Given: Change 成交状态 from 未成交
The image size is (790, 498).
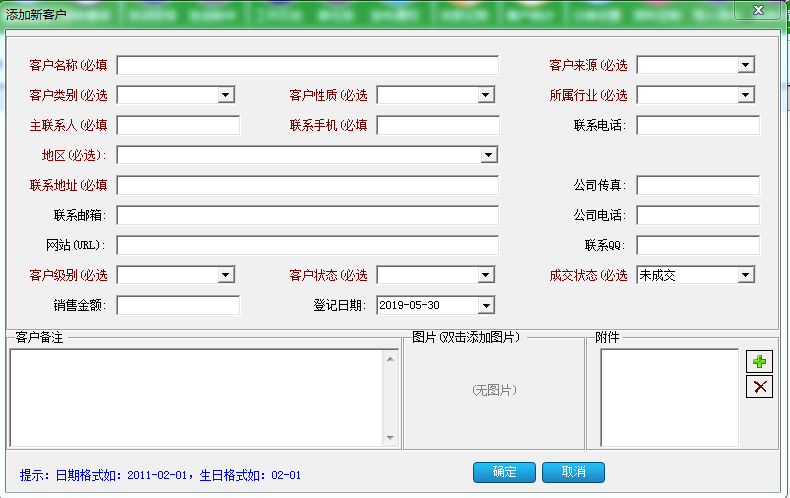Looking at the screenshot, I should pos(746,275).
